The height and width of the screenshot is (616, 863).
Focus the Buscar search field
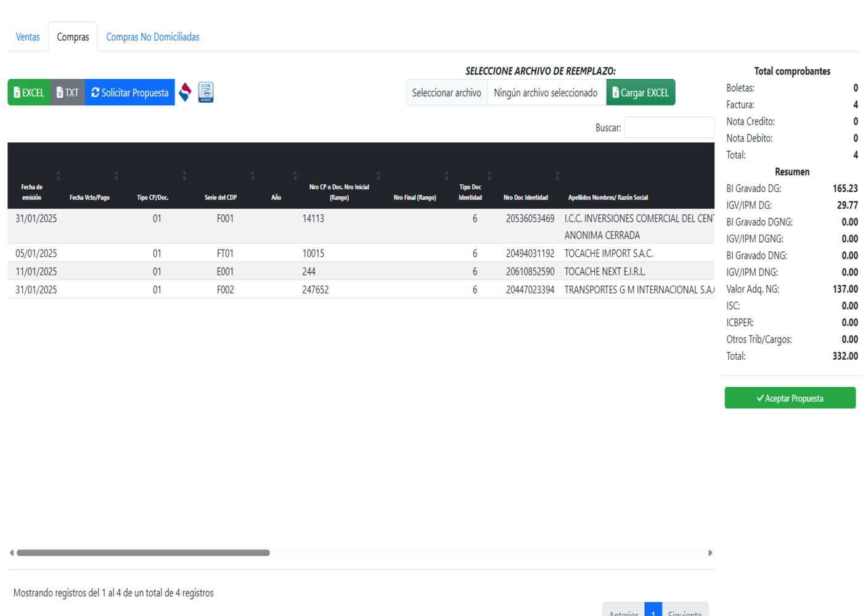(669, 128)
